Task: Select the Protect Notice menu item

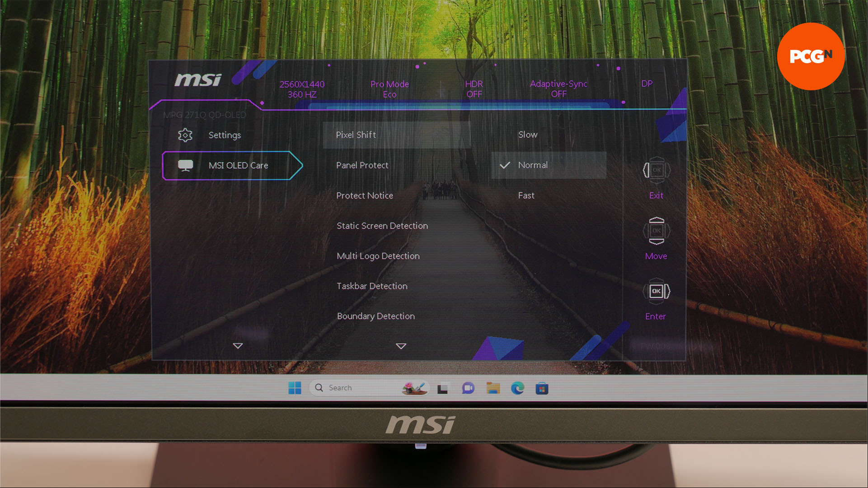Action: click(x=365, y=195)
